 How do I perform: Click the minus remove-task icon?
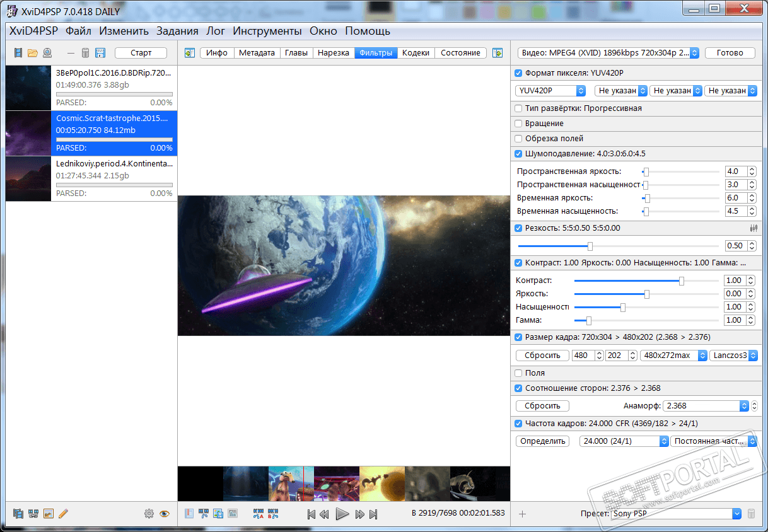click(71, 53)
